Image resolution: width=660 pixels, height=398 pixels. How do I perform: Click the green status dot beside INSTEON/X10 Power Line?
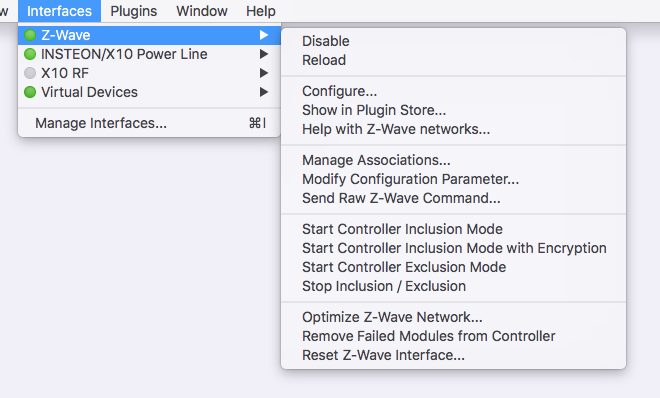pyautogui.click(x=30, y=54)
